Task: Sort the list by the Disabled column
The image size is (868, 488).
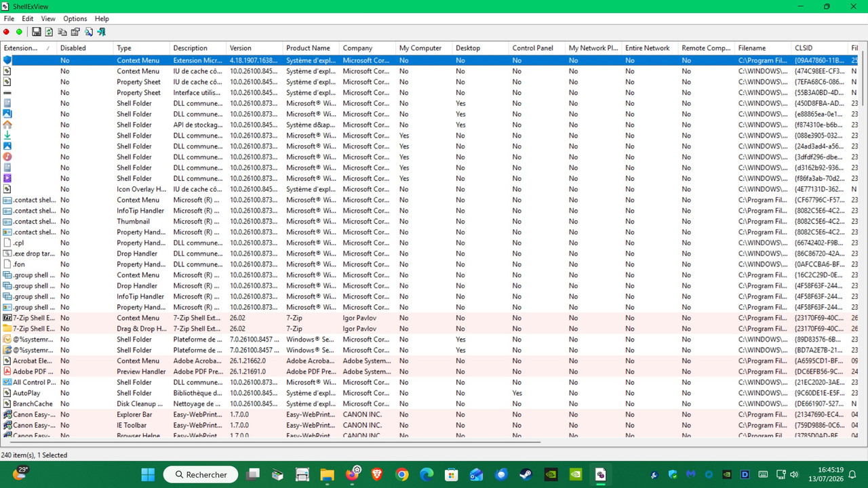Action: (85, 48)
